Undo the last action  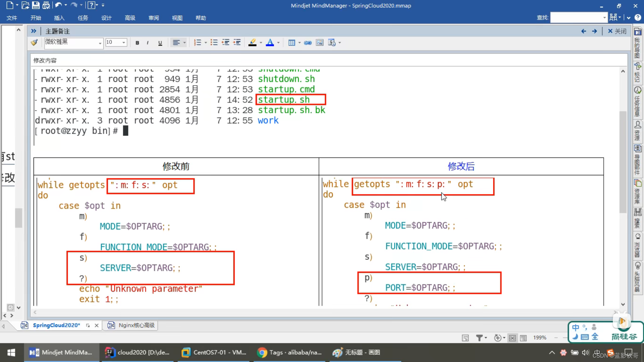tap(58, 5)
